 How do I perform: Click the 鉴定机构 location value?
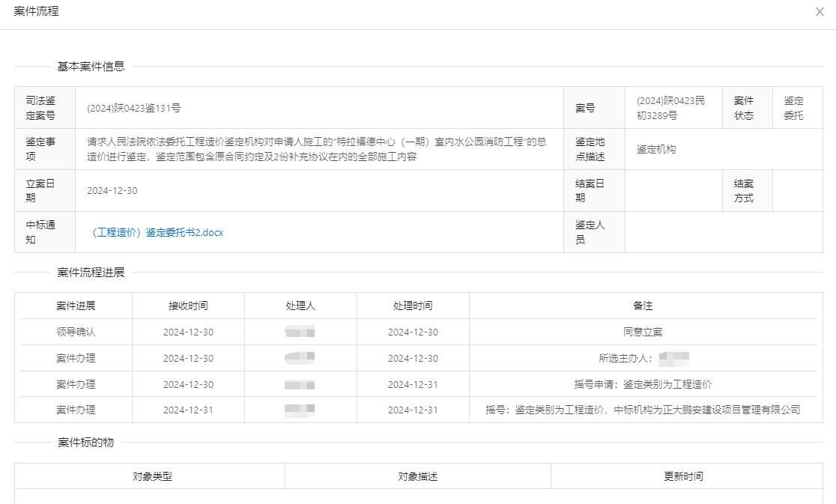coord(656,149)
